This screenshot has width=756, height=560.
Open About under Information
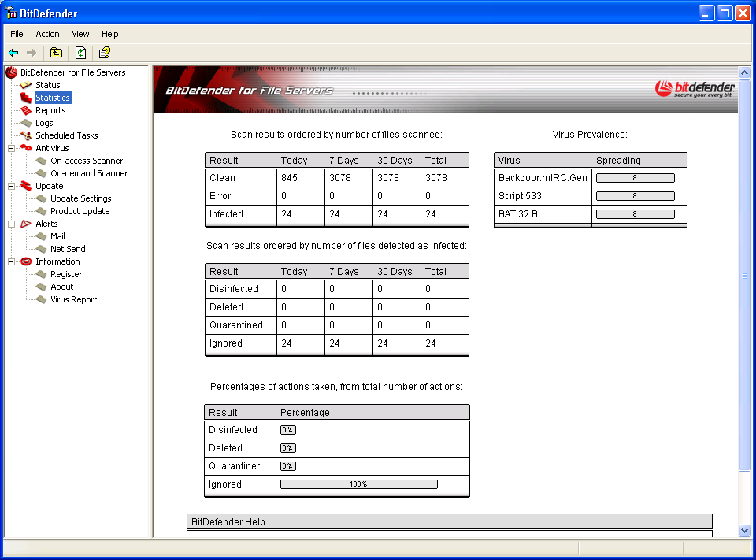[62, 287]
